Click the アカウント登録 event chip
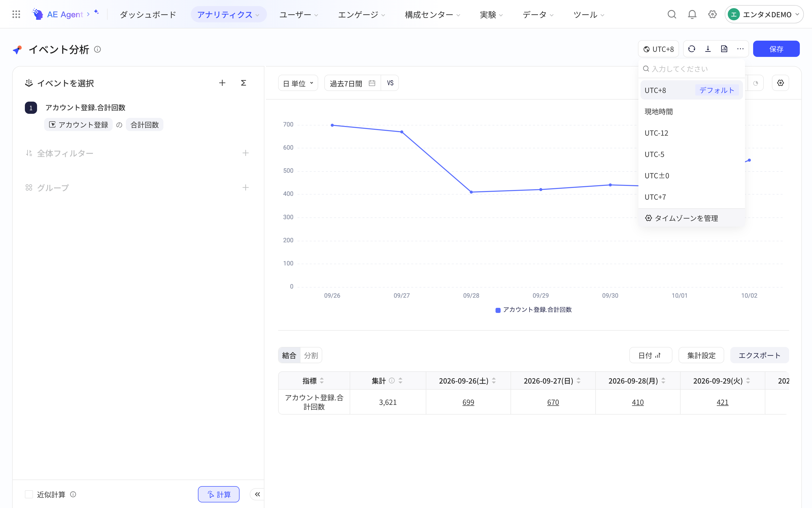Viewport: 812px width, 508px height. [78, 125]
